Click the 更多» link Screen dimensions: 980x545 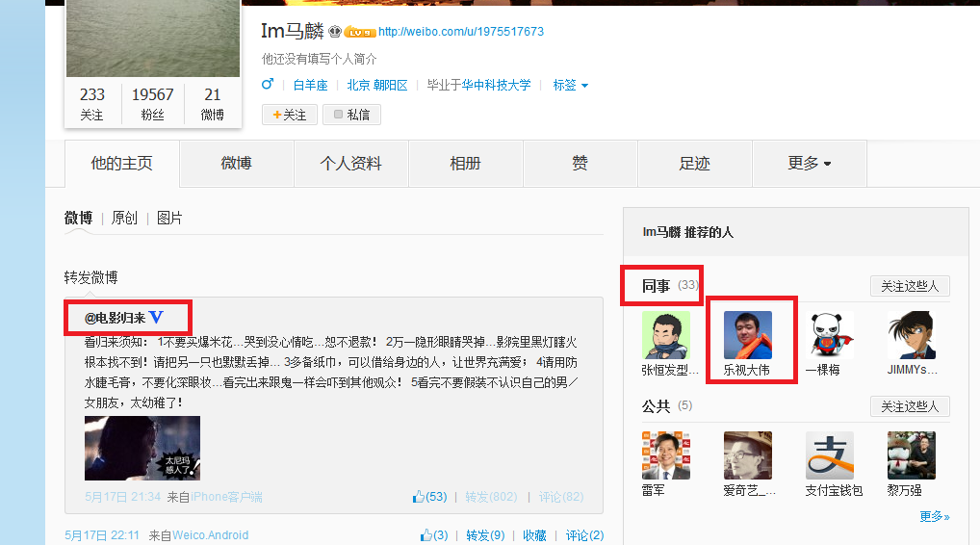(x=935, y=516)
